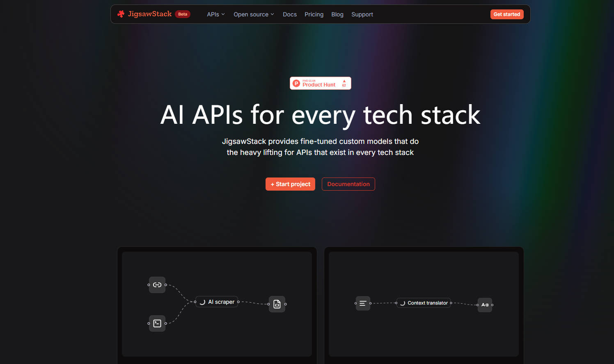Open the Documentation page
The image size is (614, 364).
click(348, 184)
